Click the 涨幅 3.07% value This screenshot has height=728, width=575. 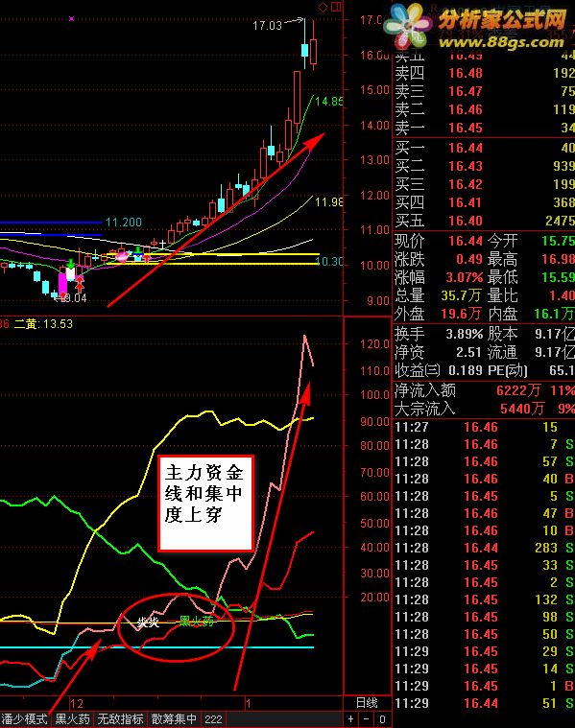click(465, 277)
